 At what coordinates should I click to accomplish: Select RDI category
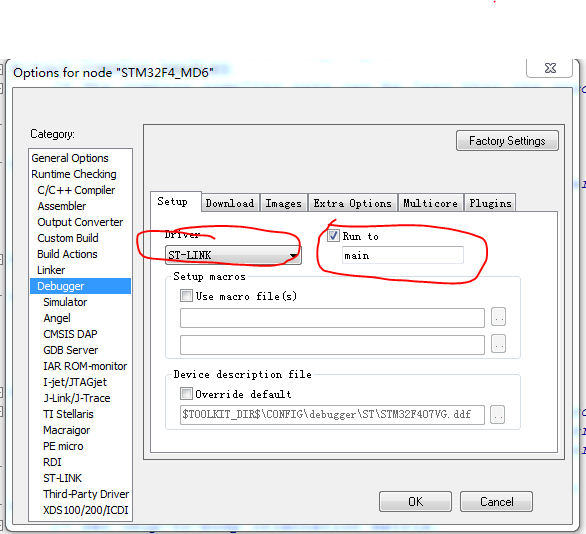[x=52, y=462]
